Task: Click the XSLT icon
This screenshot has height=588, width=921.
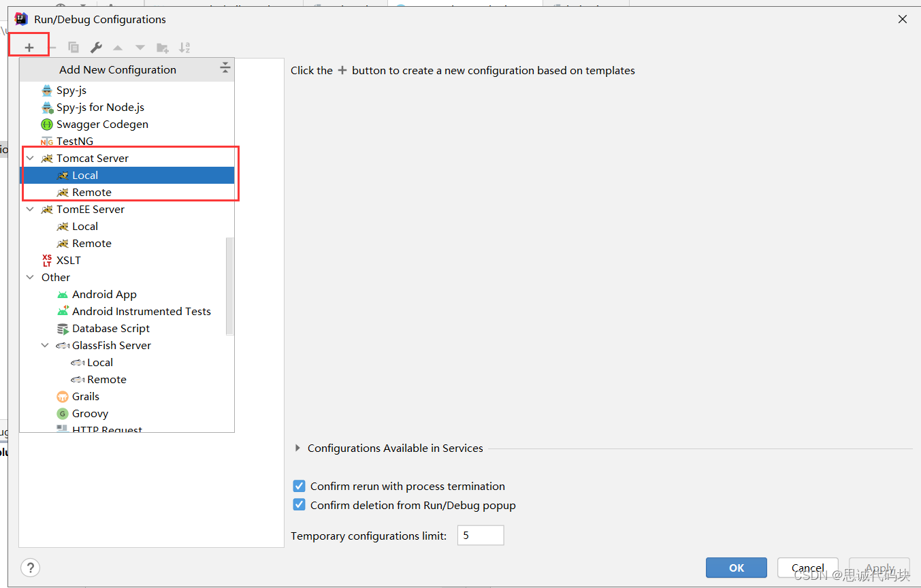Action: coord(47,261)
